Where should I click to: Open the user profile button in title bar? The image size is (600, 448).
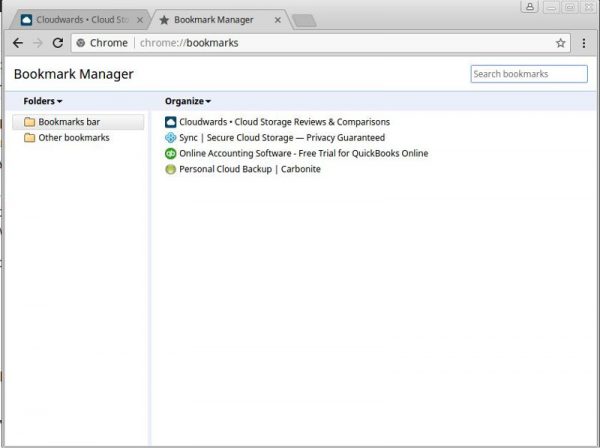(x=530, y=7)
